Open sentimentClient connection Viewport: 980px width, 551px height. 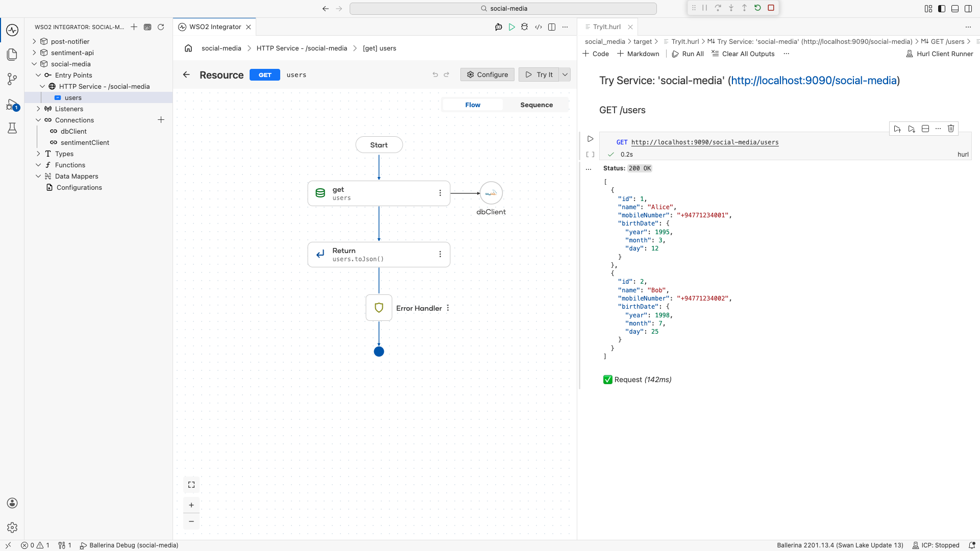tap(85, 142)
